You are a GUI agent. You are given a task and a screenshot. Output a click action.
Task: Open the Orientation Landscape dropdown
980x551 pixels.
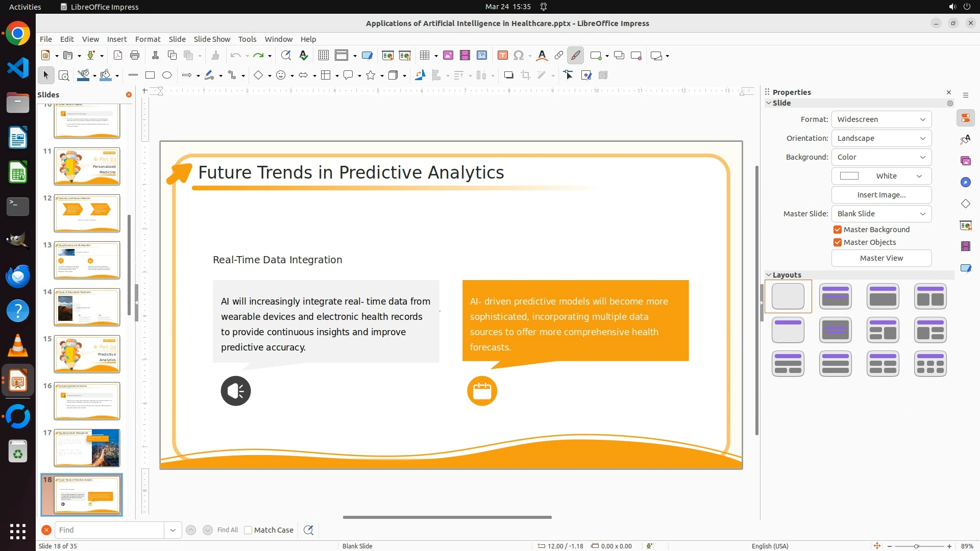(x=881, y=138)
